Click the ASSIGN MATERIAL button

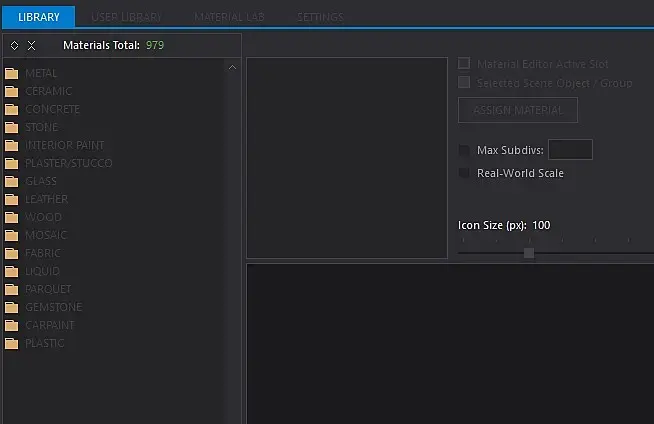[518, 110]
